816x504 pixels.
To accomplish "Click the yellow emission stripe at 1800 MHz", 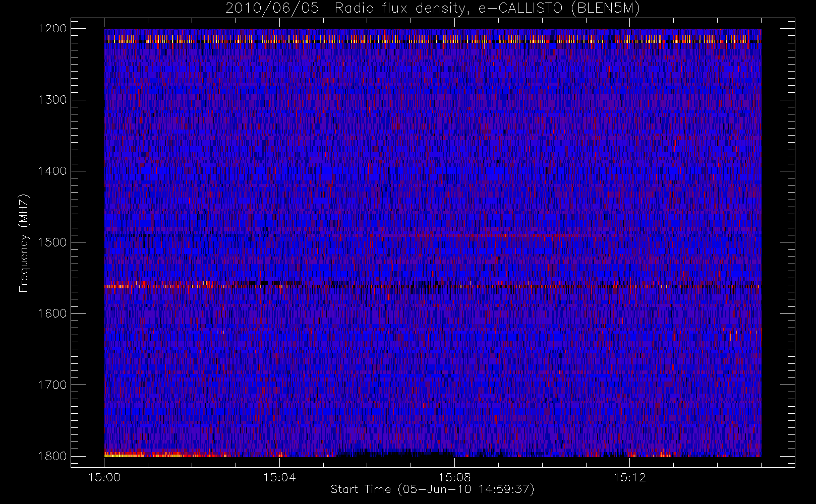I will point(143,455).
